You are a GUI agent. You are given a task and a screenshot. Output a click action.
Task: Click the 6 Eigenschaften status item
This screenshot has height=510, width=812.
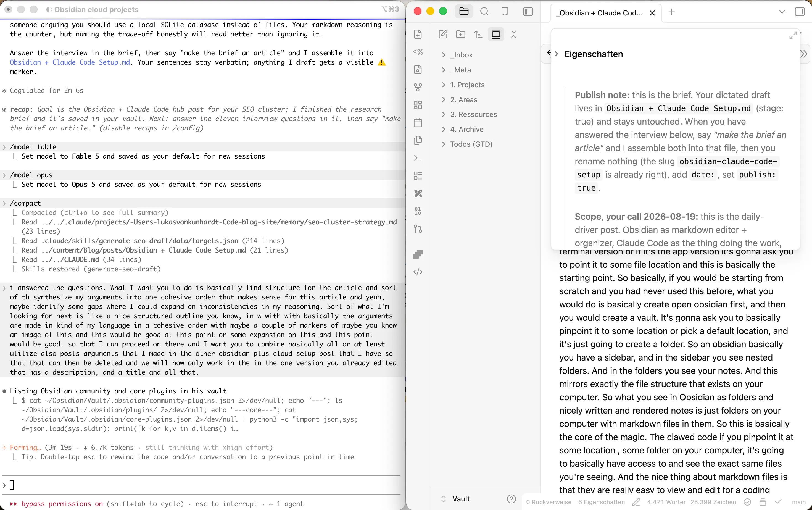(601, 502)
